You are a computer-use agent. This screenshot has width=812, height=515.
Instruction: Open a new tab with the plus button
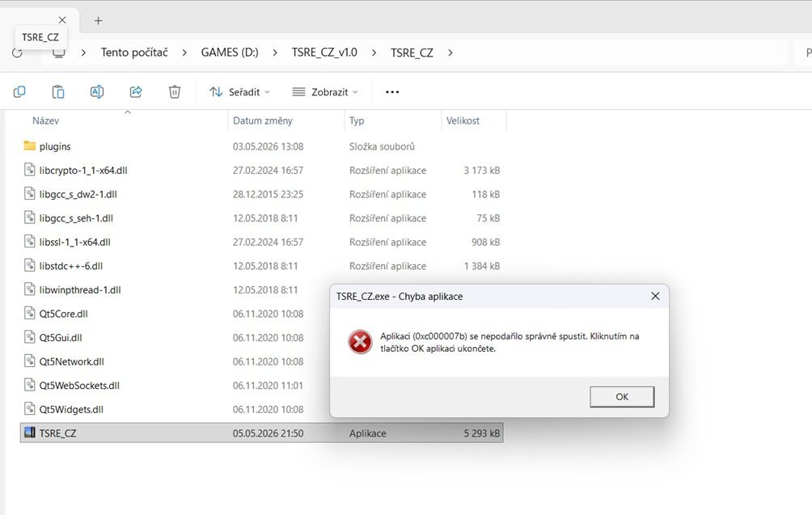[x=99, y=21]
